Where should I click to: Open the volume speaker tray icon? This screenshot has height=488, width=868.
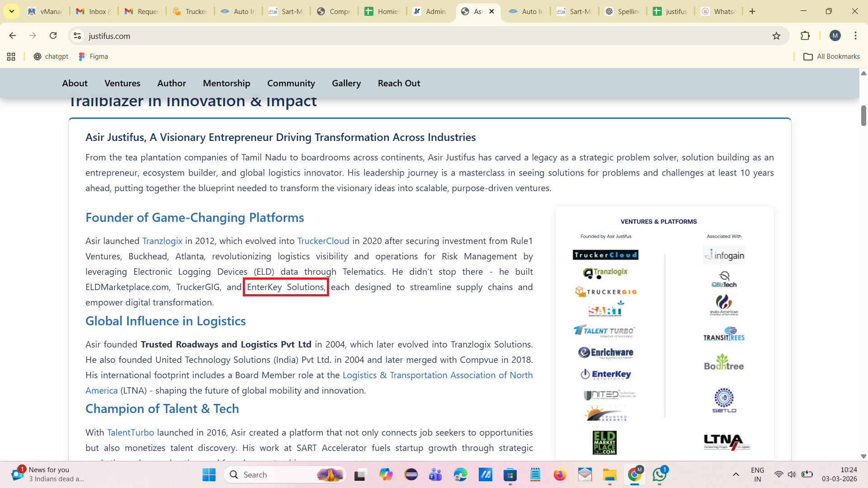pos(792,474)
